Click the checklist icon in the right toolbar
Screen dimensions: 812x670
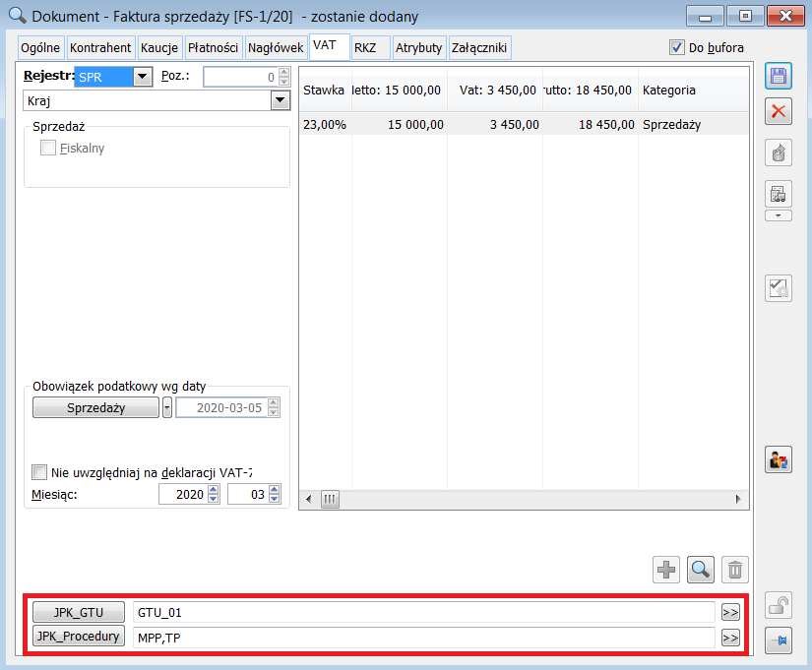pyautogui.click(x=778, y=288)
